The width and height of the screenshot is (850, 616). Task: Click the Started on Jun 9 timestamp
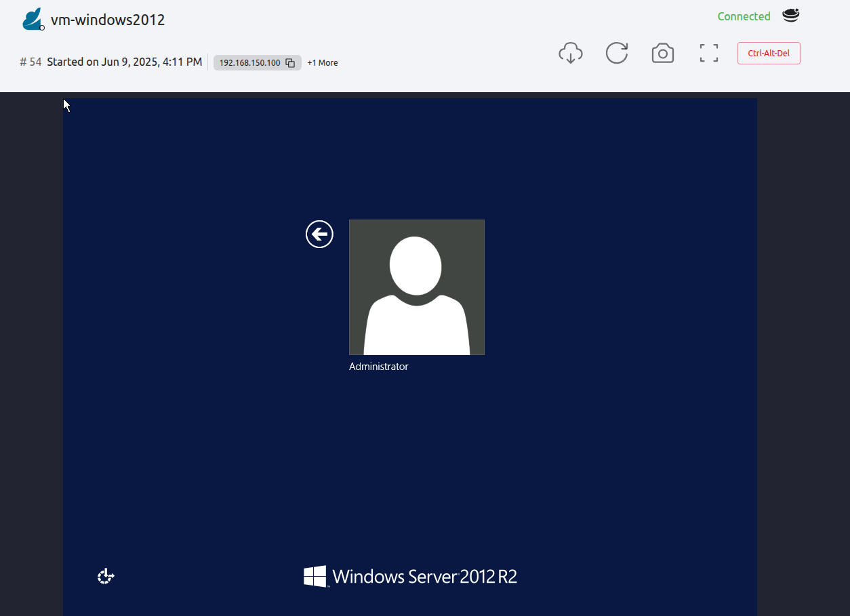point(123,62)
